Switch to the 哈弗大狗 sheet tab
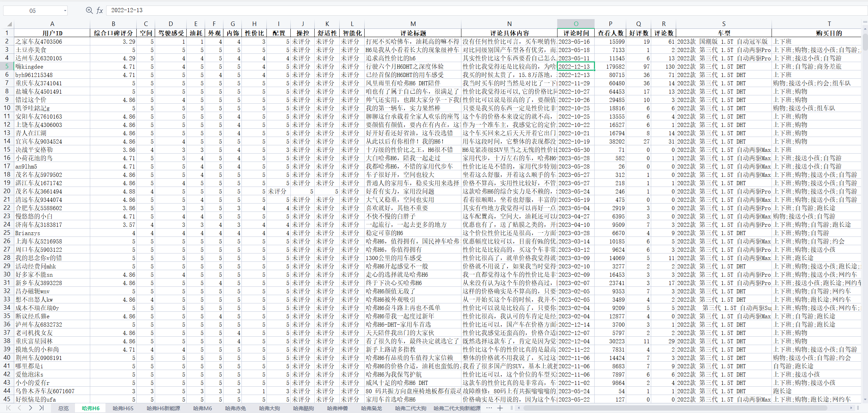Screen dimensions: 868x413 click(x=270, y=408)
